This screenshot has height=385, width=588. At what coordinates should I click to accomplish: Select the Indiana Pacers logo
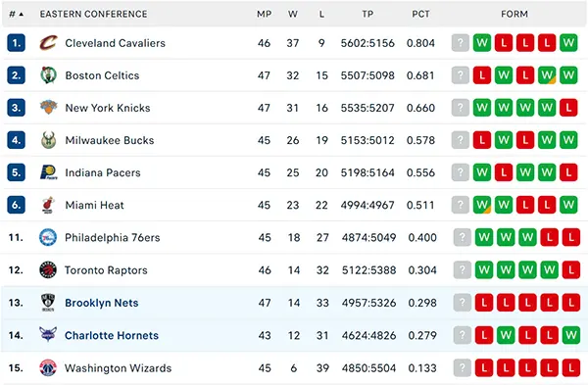coord(48,172)
